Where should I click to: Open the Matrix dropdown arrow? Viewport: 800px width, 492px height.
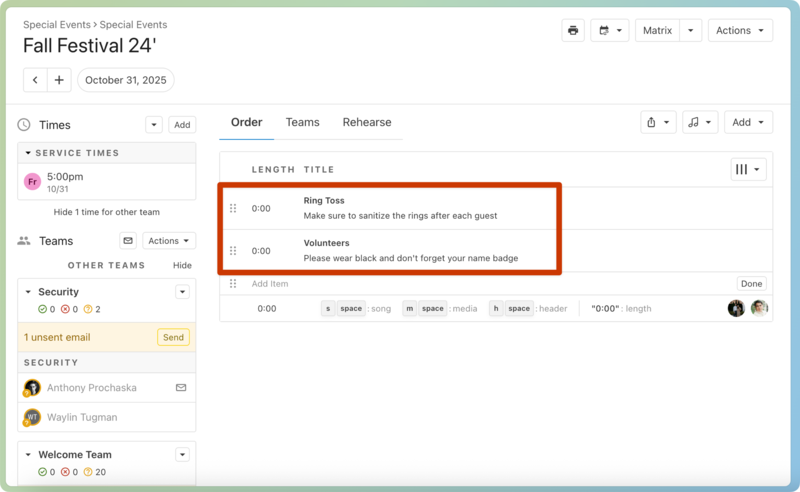(x=690, y=31)
